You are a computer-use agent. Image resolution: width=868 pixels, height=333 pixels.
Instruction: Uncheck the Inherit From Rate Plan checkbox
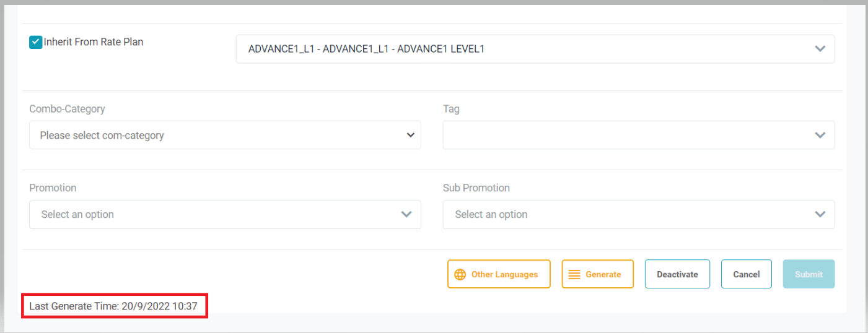36,43
